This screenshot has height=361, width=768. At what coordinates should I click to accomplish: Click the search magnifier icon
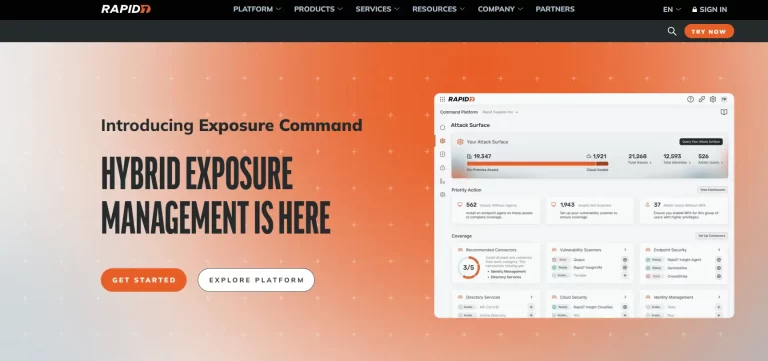[672, 31]
